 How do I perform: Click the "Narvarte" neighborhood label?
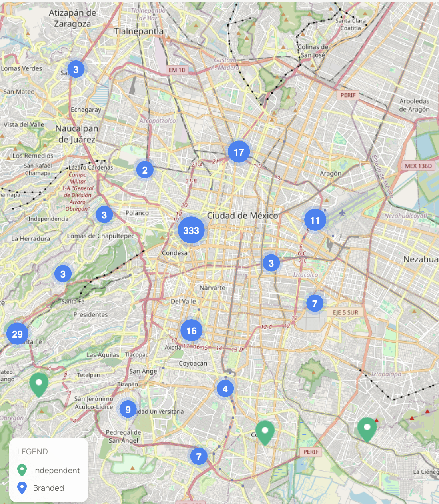point(212,288)
